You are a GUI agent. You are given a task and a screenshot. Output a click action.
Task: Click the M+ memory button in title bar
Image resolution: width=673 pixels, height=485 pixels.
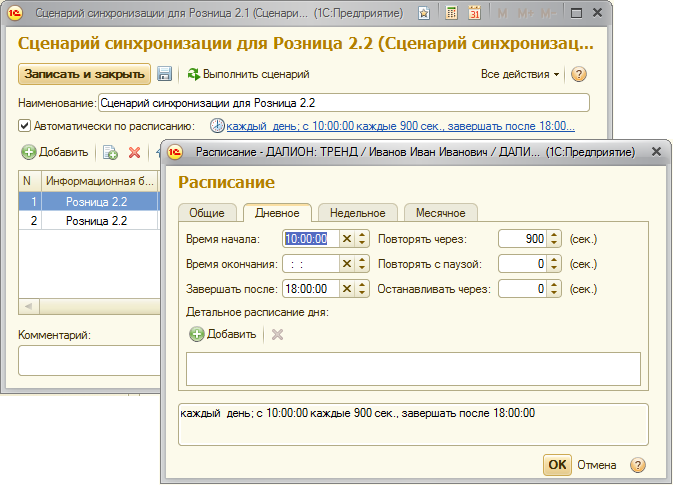pos(525,13)
